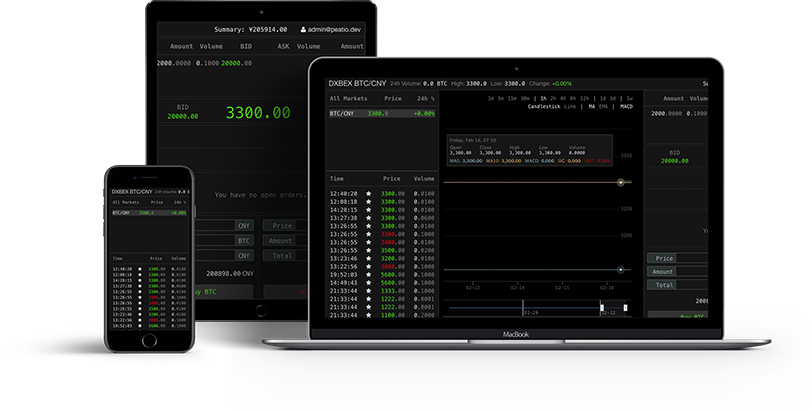
Task: Click the user icon beside admin@peatio.dev on the tablet
Action: tap(303, 30)
